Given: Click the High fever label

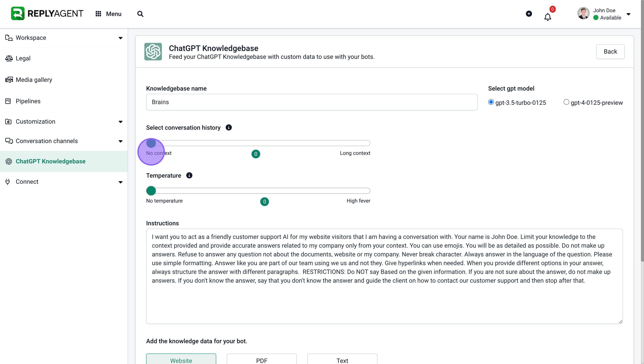Looking at the screenshot, I should pyautogui.click(x=358, y=201).
